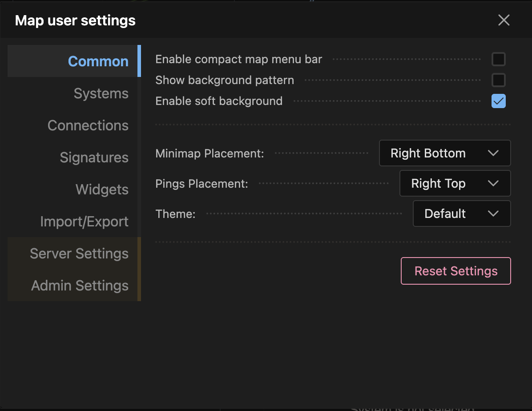Open the Import/Export tab

85,222
